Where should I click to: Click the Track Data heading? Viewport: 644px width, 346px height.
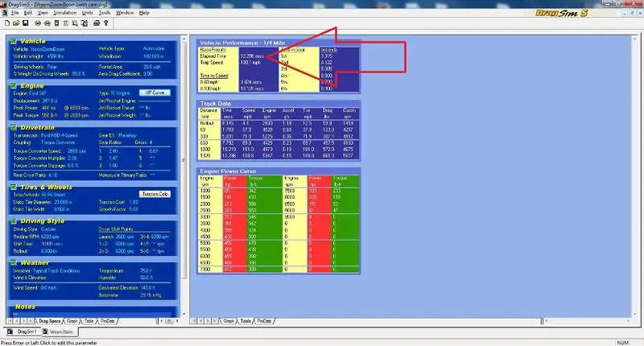(x=216, y=104)
